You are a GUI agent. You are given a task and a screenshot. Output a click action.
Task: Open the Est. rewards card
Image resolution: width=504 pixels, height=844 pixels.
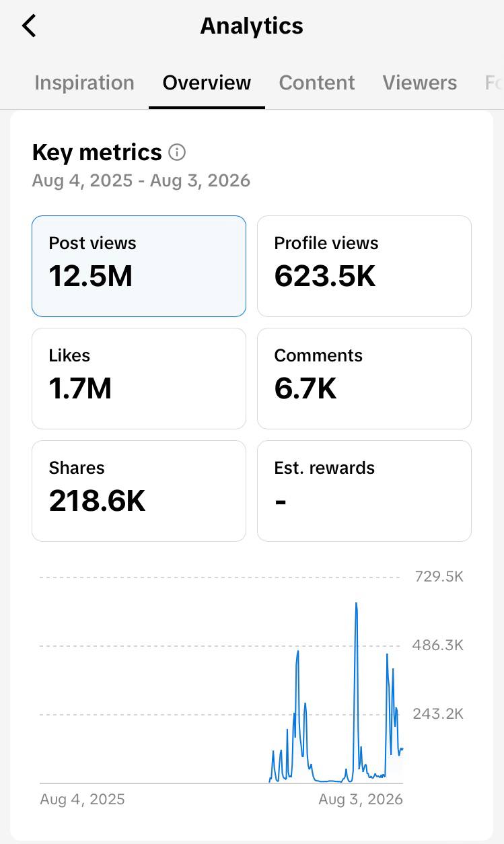364,491
